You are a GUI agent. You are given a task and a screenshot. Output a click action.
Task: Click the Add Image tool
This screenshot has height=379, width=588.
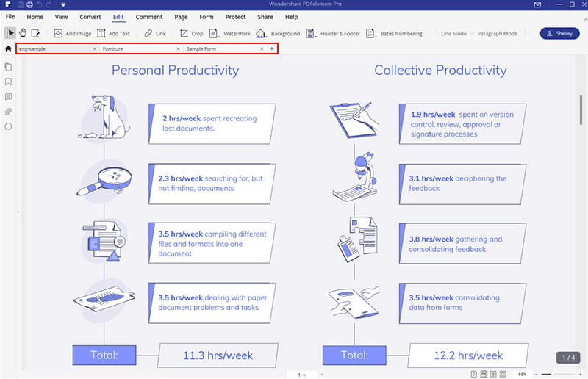[73, 33]
